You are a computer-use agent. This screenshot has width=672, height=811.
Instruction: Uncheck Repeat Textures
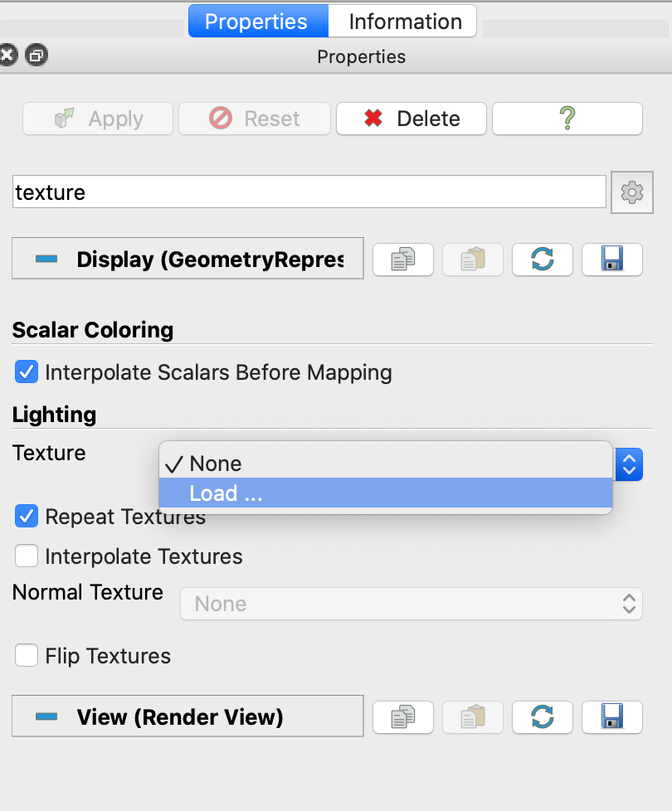[x=26, y=516]
